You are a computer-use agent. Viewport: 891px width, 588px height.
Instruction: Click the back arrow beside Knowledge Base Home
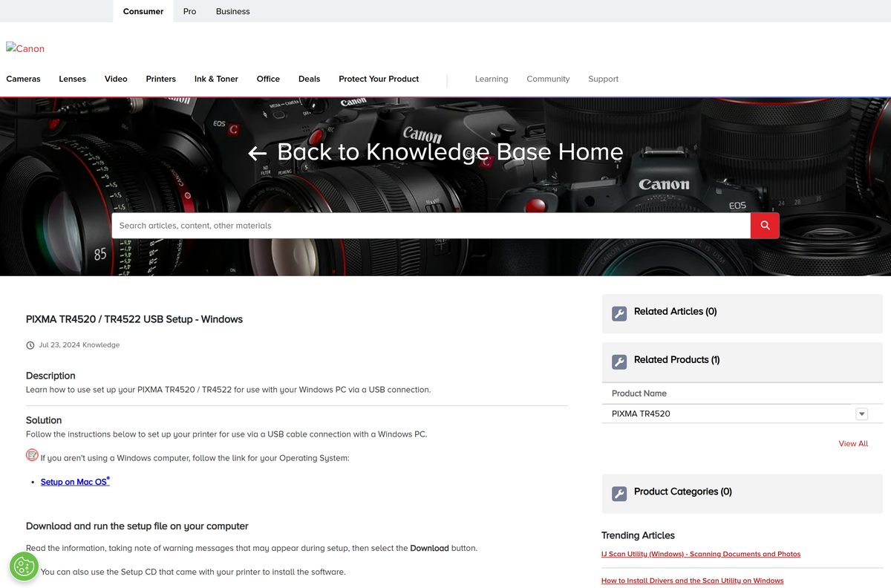pyautogui.click(x=258, y=154)
